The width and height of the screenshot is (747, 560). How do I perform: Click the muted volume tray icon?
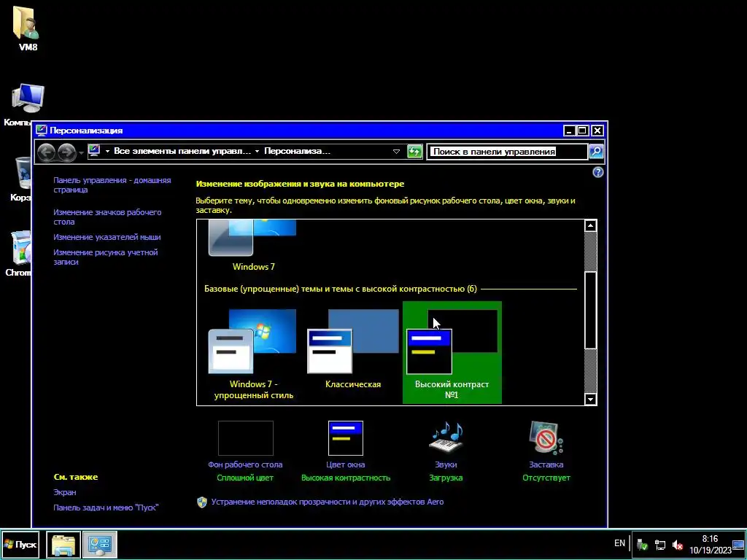677,544
